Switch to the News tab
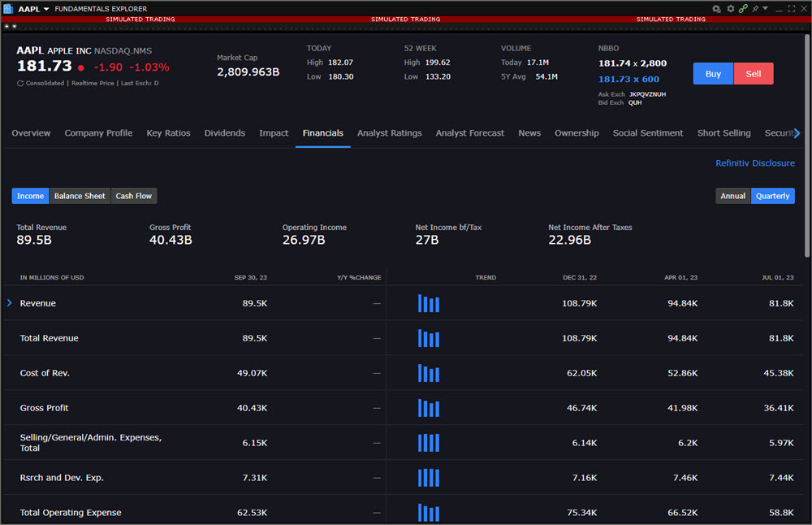Viewport: 812px width, 525px height. 529,133
